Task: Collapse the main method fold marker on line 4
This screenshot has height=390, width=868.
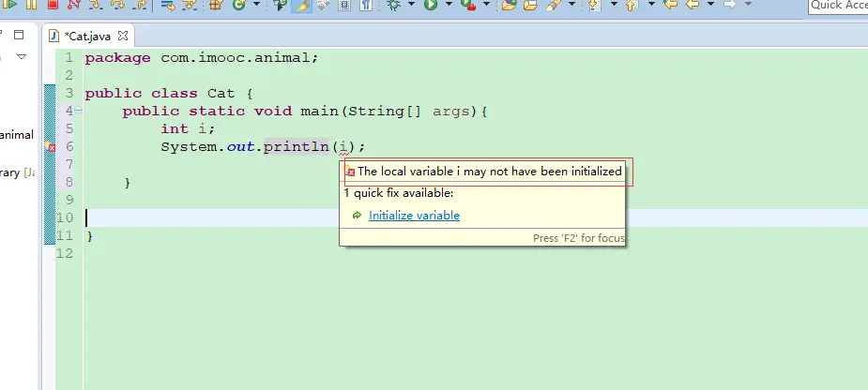Action: point(79,111)
